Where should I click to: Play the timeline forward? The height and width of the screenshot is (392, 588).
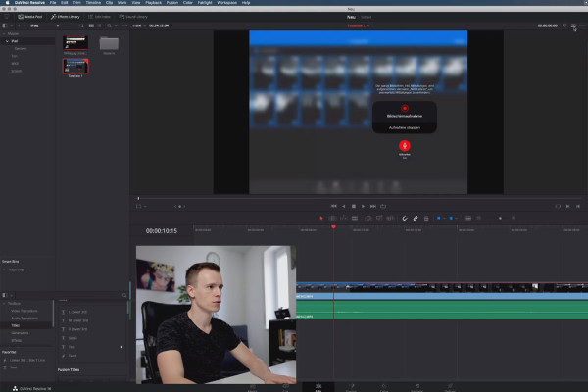point(363,206)
